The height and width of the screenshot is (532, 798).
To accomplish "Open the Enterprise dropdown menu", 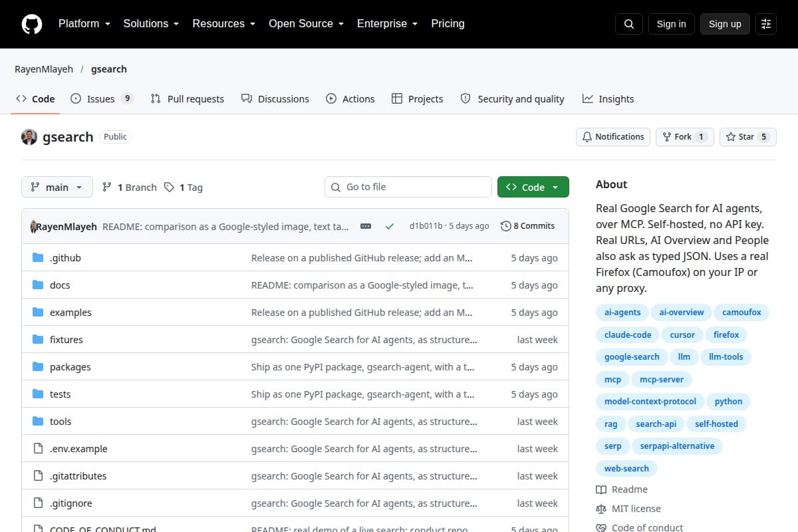I will pos(387,24).
